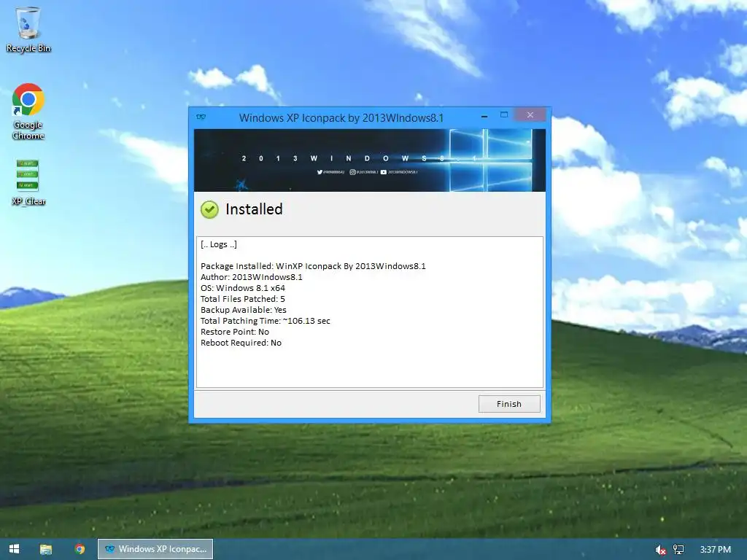Click the green Installed checkmark icon
This screenshot has height=560, width=747.
[209, 209]
